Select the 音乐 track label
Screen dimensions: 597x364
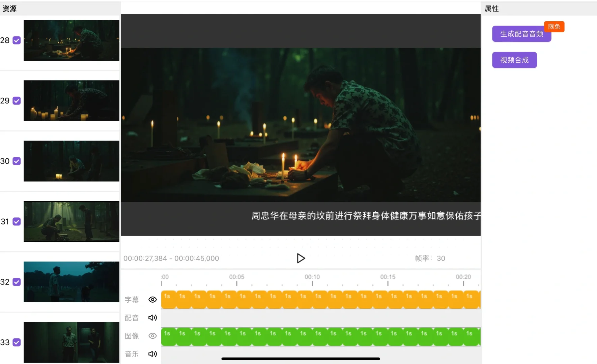(132, 354)
